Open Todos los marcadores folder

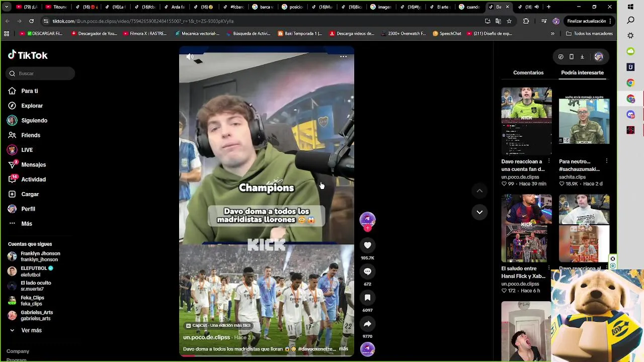click(589, 34)
